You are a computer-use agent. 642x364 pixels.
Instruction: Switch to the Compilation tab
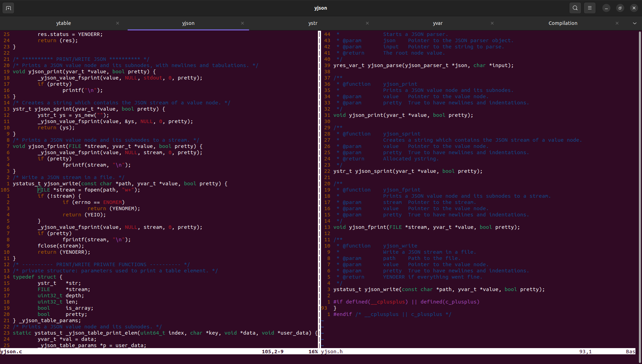coord(563,23)
